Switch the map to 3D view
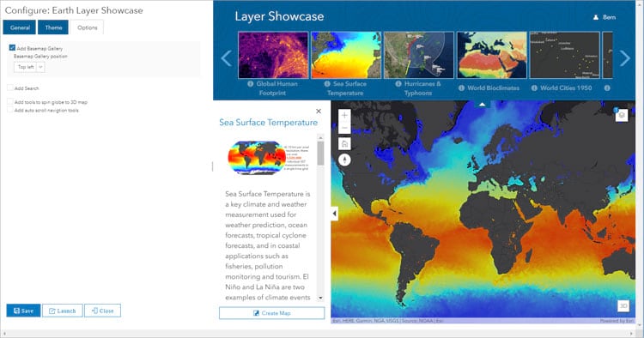Screen dimensions: 644x338 (x=623, y=306)
